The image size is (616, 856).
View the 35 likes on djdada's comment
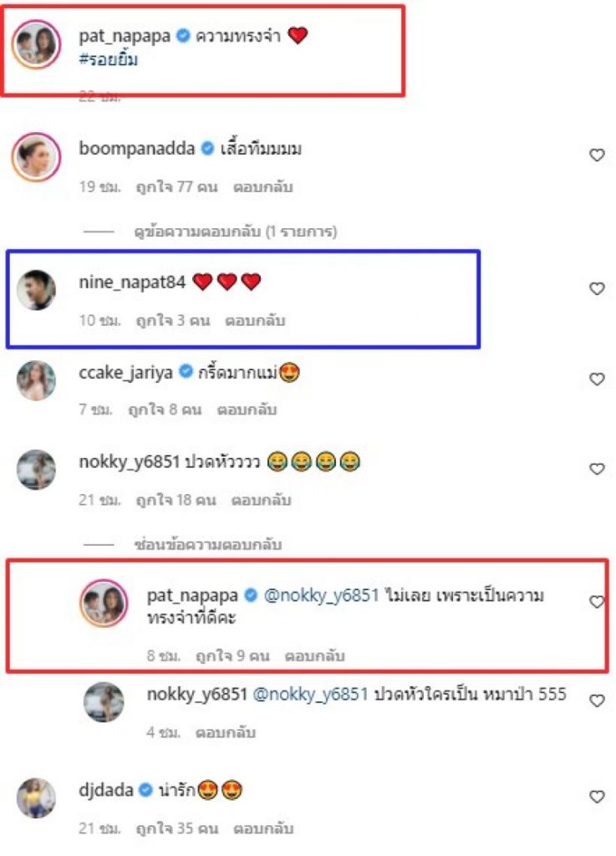[x=177, y=828]
